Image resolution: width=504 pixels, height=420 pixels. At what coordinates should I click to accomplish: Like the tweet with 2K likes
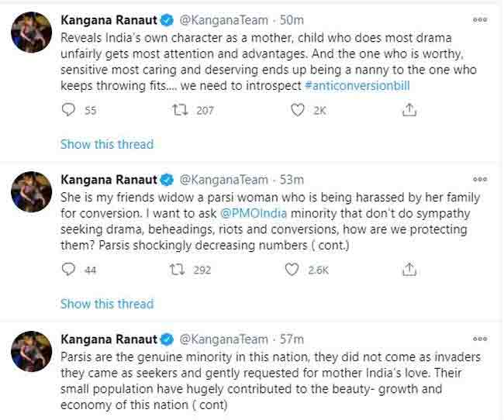297,111
